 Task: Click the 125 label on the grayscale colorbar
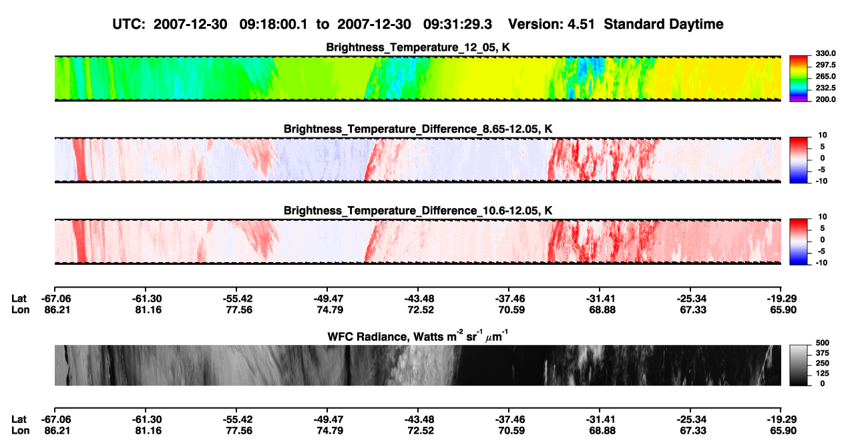[823, 374]
